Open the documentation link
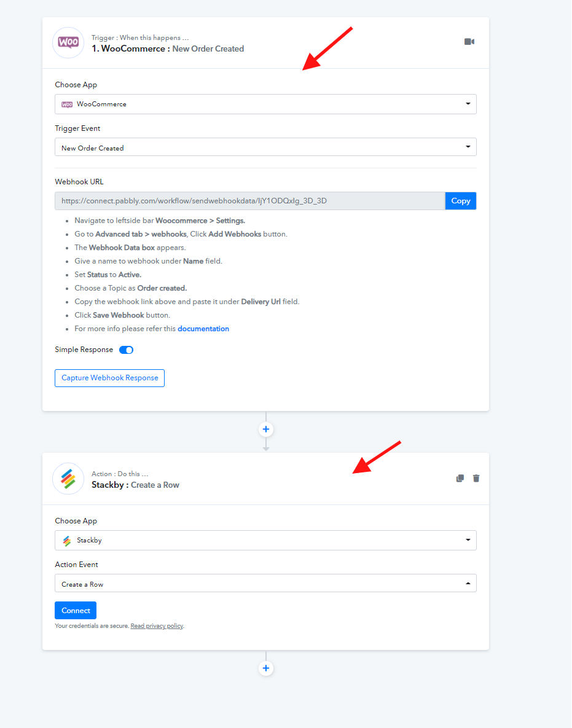 pos(203,329)
